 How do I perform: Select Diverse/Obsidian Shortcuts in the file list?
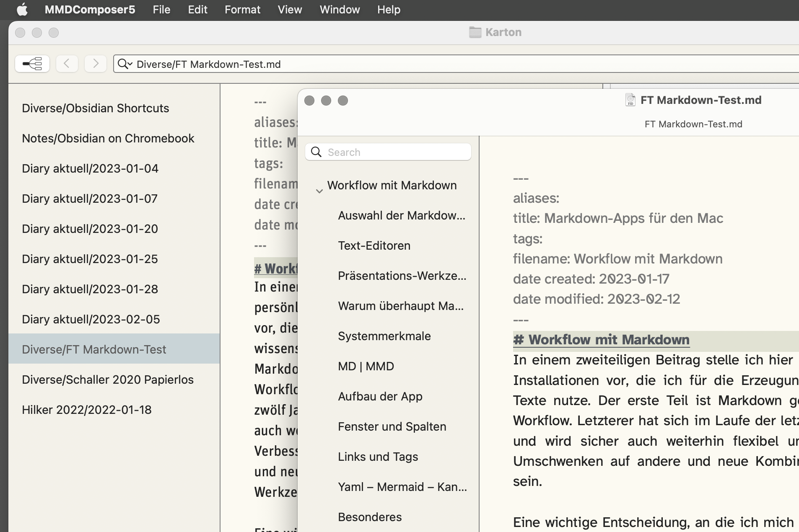point(95,108)
